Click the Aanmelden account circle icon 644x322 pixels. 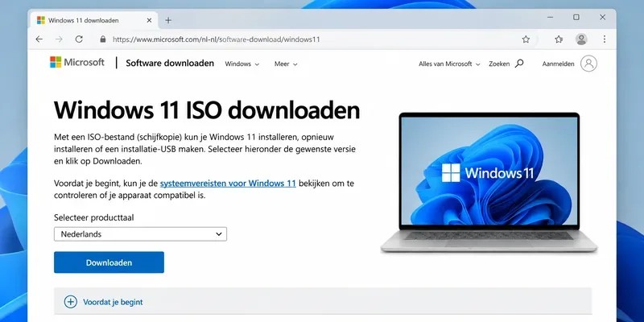[588, 64]
